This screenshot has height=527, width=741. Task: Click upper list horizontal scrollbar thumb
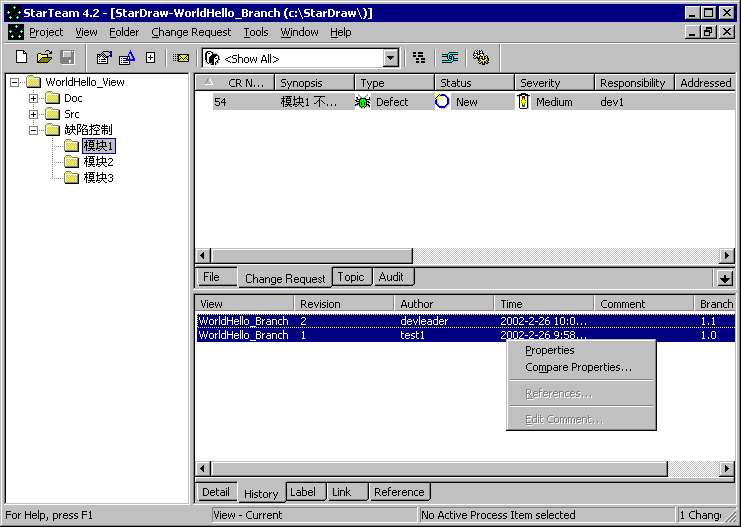pyautogui.click(x=312, y=256)
